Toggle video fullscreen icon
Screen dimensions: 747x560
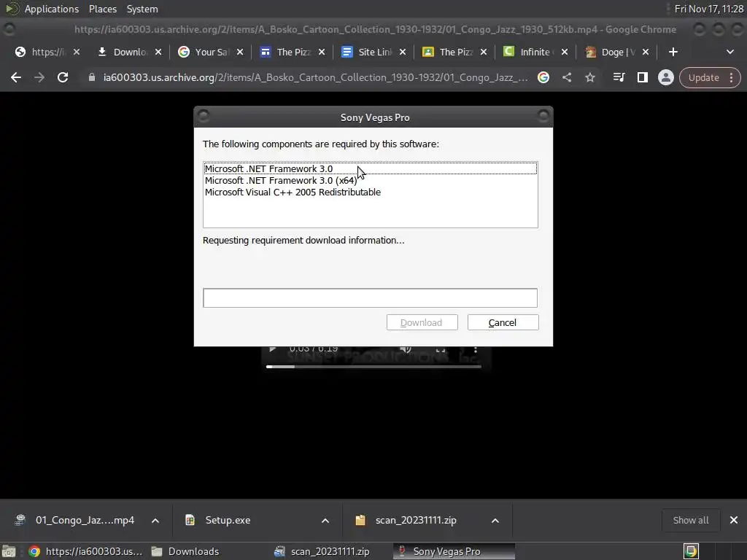(441, 349)
